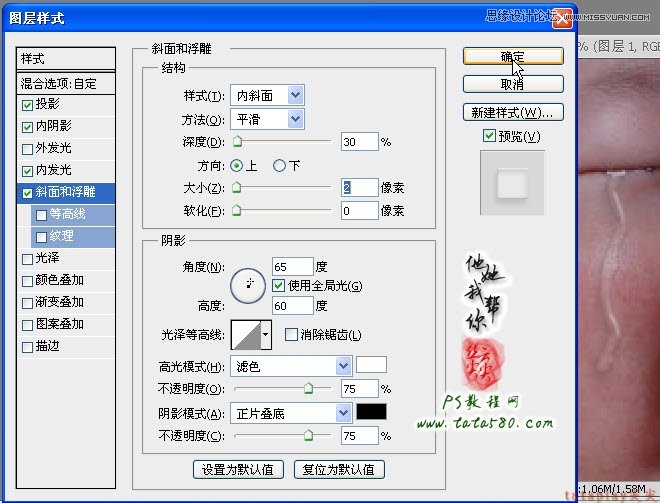Click the 深度 value field showing 30
The image size is (660, 503).
(359, 142)
